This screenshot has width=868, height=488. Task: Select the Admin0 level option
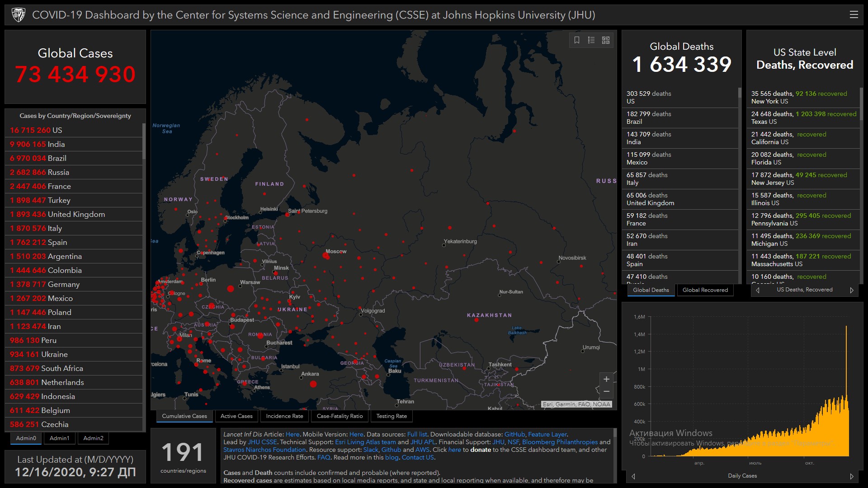(26, 438)
